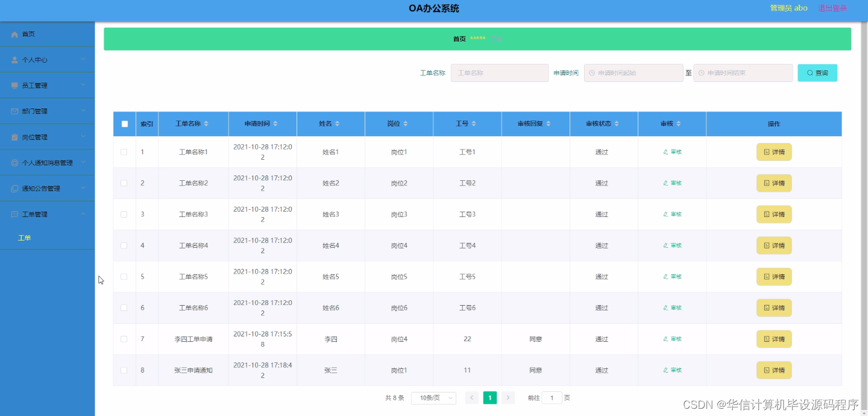Viewport: 868px width, 416px height.
Task: Click inside the 工单名称 search input
Action: pyautogui.click(x=499, y=72)
